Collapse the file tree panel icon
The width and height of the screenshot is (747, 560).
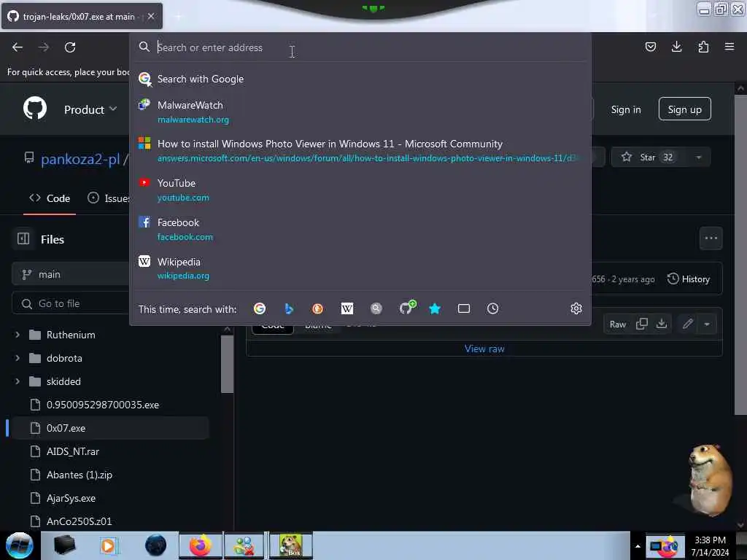pos(23,238)
